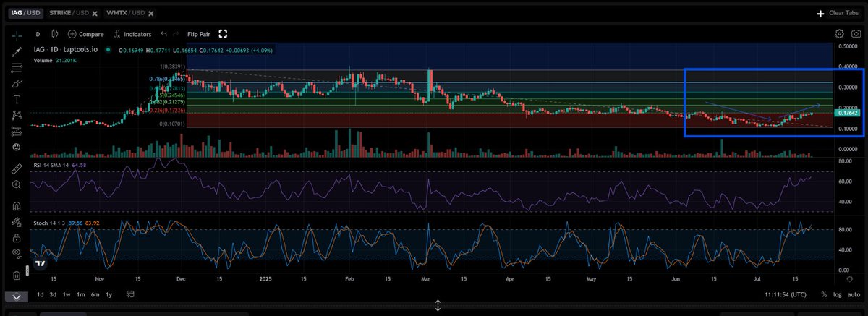Toggle log scale mode
This screenshot has width=868, height=316.
pyautogui.click(x=836, y=294)
